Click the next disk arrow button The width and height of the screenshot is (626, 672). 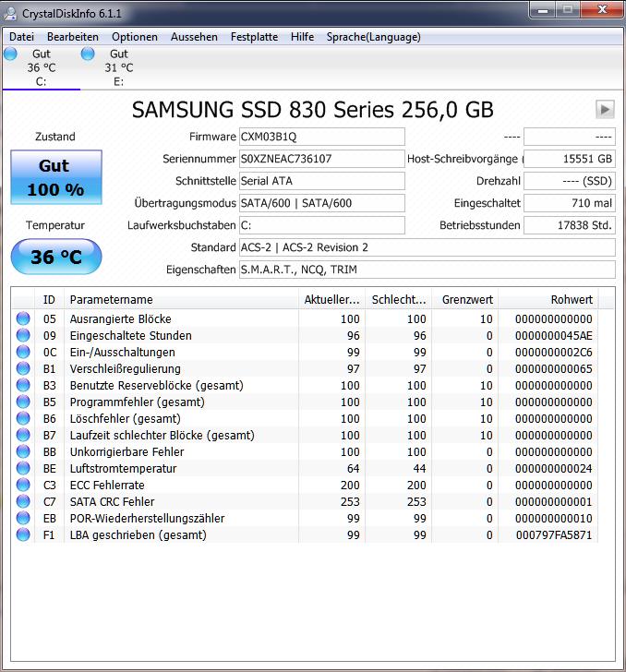pyautogui.click(x=605, y=109)
